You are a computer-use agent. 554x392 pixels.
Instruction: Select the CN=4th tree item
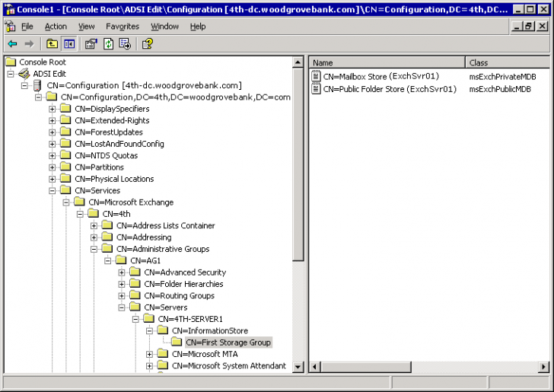116,214
